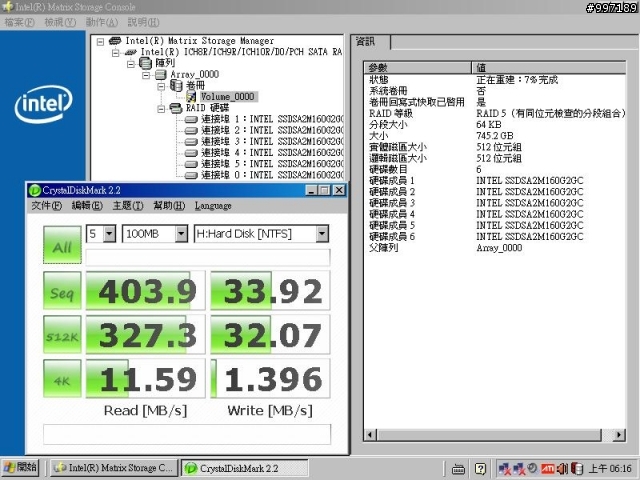Image resolution: width=640 pixels, height=480 pixels.
Task: Select drive icon for 連接埠 4
Action: [191, 153]
